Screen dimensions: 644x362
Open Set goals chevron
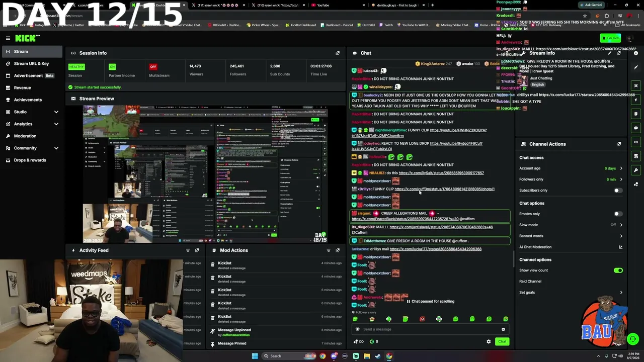click(621, 293)
